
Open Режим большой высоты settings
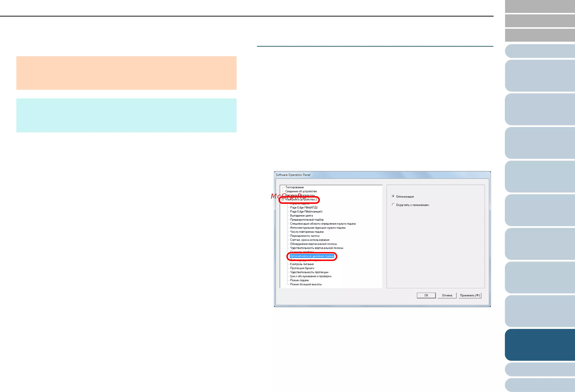(x=306, y=284)
